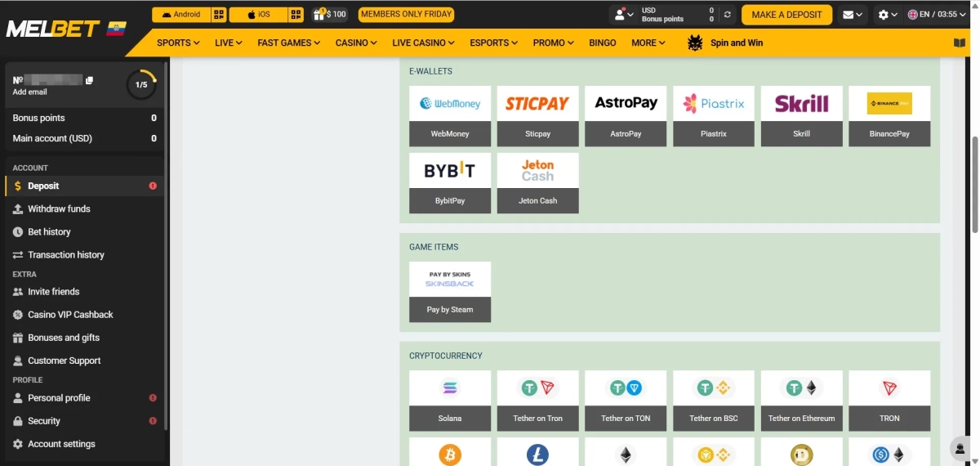Copy the account number
The height and width of the screenshot is (466, 980).
click(90, 80)
